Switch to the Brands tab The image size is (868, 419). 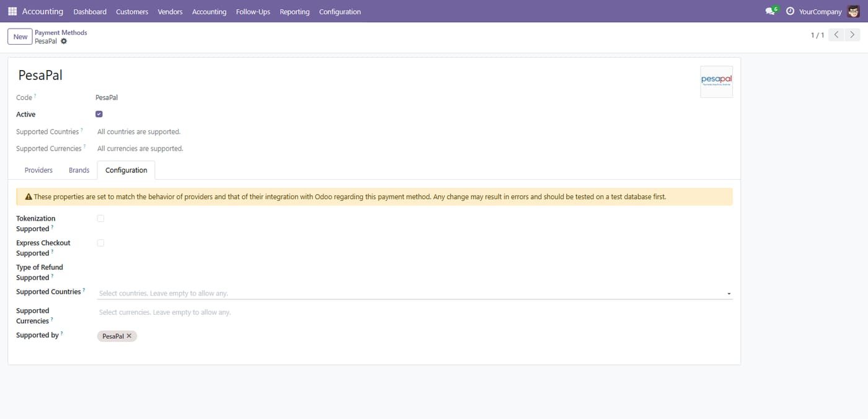coord(79,170)
